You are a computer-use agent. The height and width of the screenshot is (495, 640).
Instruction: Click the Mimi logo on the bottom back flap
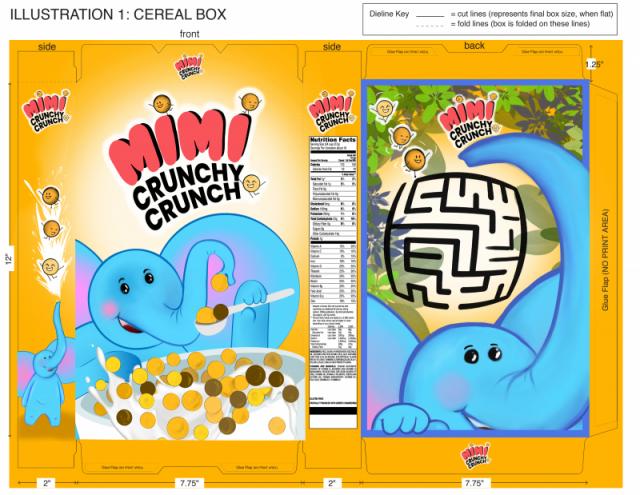(x=476, y=455)
